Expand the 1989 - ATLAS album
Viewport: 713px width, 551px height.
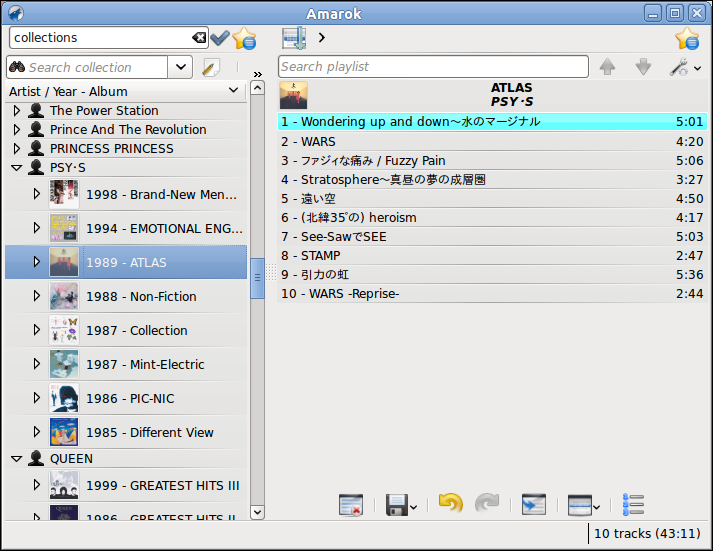[37, 262]
